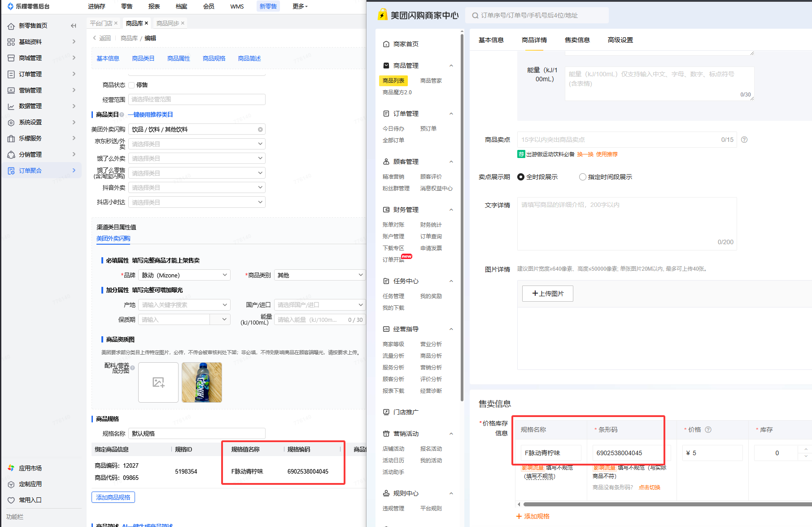Open the 品牌 脉动 (Mizone) dropdown
812x527 pixels.
click(x=184, y=275)
